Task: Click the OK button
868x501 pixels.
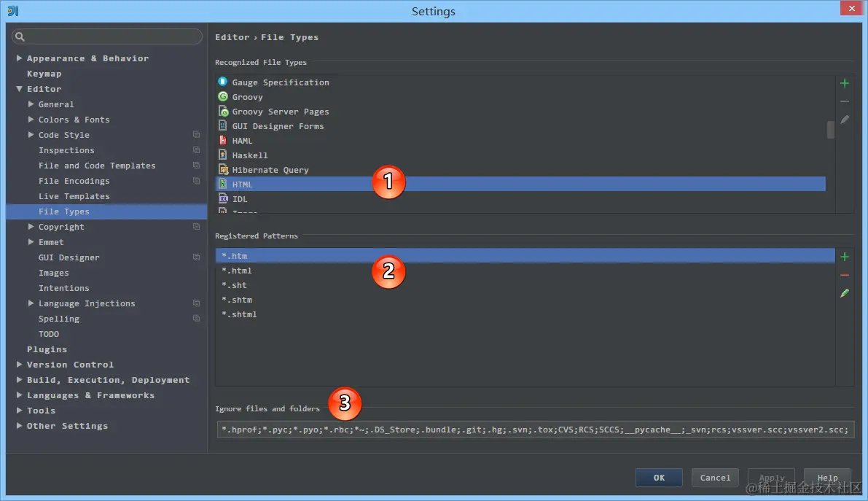Action: (x=658, y=477)
